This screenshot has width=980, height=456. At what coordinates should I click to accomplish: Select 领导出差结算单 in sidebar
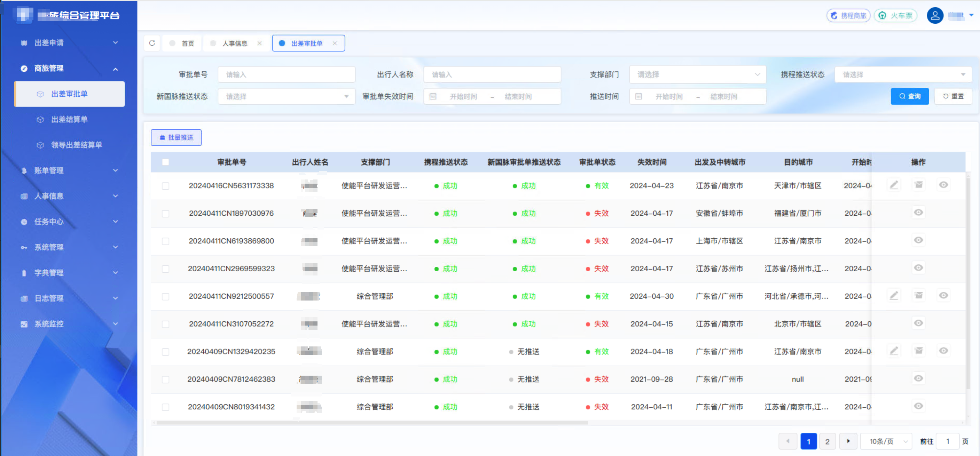[x=69, y=145]
